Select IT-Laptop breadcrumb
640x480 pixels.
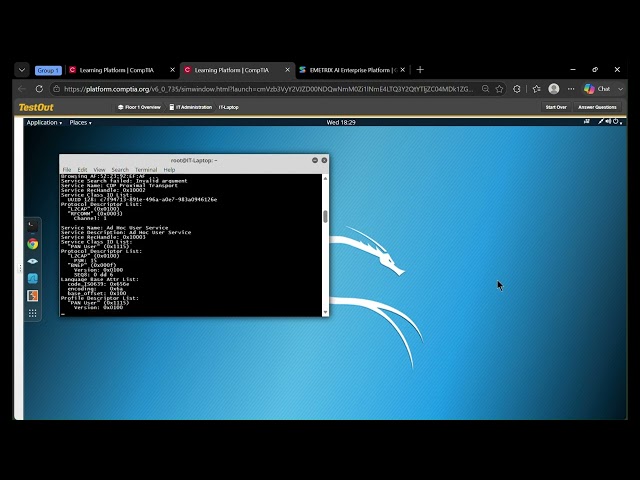pyautogui.click(x=229, y=107)
